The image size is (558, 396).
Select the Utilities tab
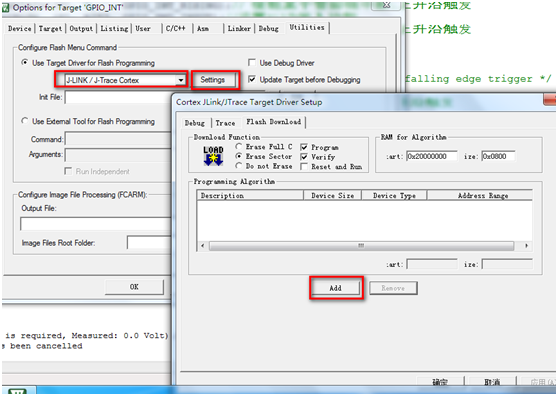pos(307,27)
